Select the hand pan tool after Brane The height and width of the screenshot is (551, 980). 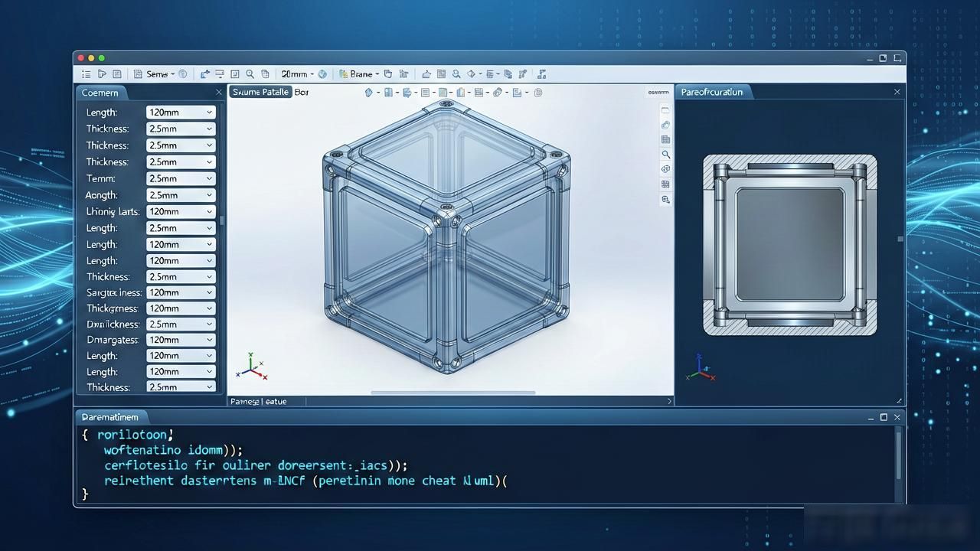(x=388, y=74)
